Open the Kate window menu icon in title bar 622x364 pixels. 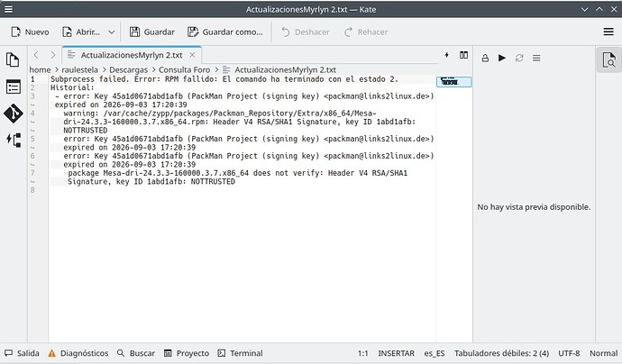pos(8,9)
